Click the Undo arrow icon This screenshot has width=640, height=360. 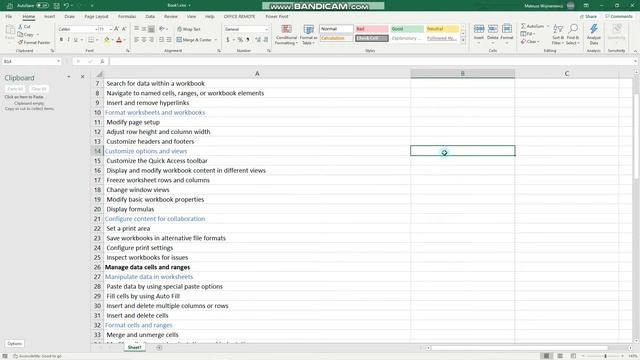point(66,6)
